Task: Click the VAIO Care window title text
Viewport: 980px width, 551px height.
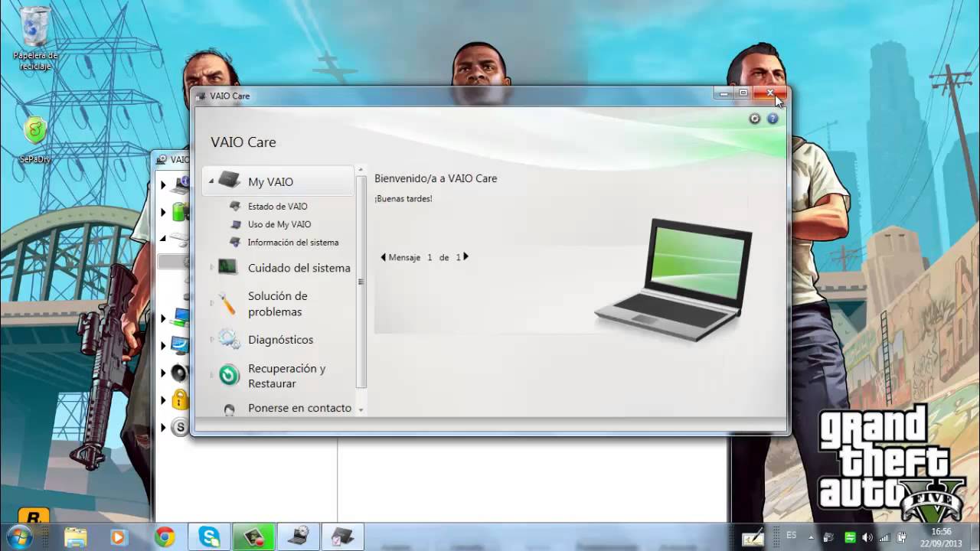Action: click(x=230, y=96)
